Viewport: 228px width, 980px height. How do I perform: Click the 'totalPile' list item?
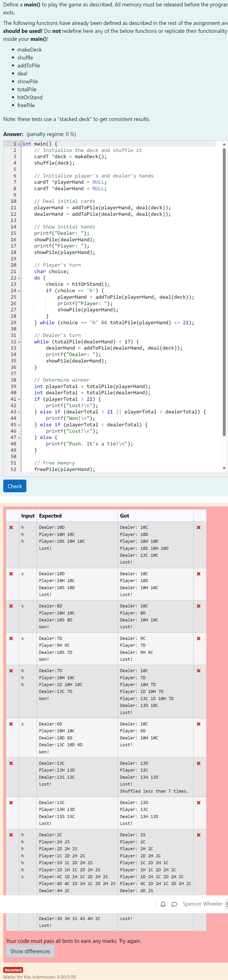(x=27, y=90)
